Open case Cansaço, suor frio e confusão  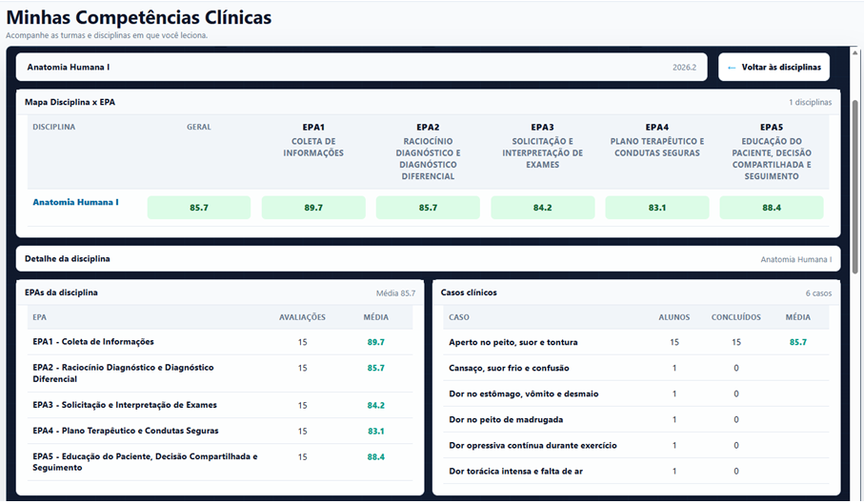509,368
